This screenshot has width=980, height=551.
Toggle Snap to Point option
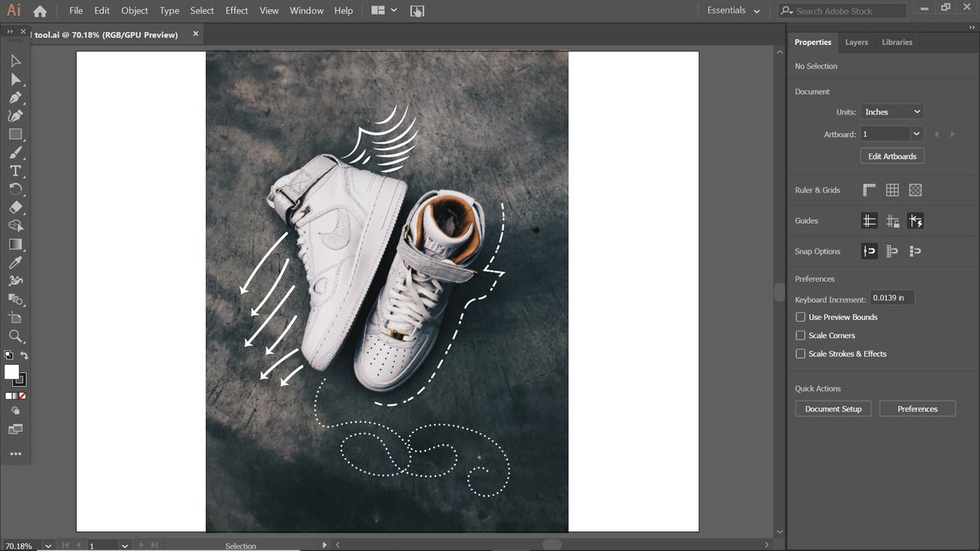[869, 251]
